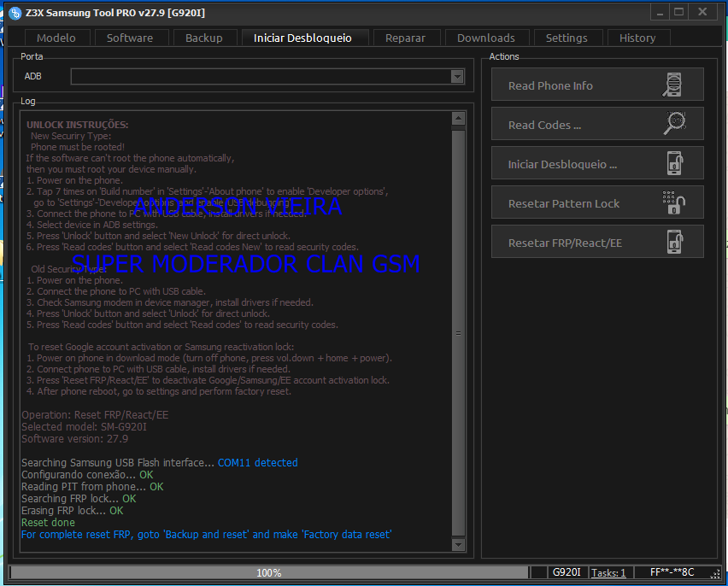728x586 pixels.
Task: Click the Iniciar Desbloqueio unlock phone icon
Action: tap(675, 163)
